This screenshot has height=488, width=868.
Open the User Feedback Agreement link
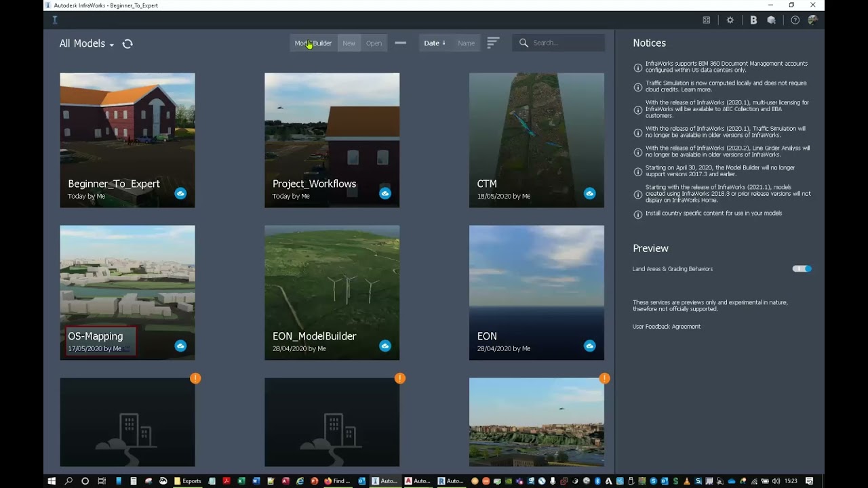pos(667,327)
